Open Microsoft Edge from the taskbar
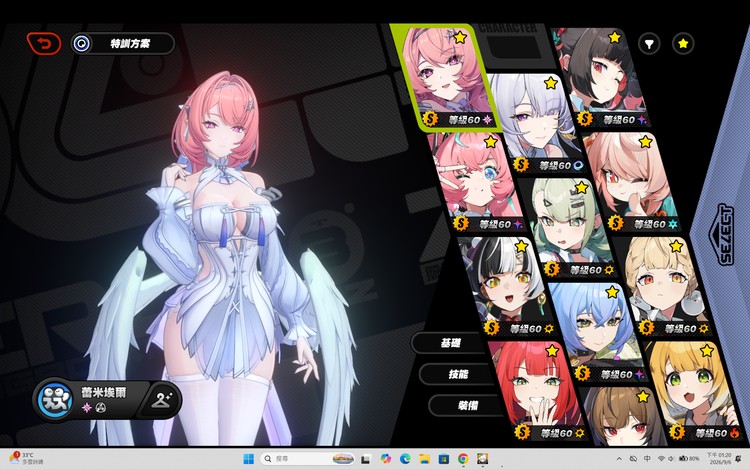 point(405,459)
